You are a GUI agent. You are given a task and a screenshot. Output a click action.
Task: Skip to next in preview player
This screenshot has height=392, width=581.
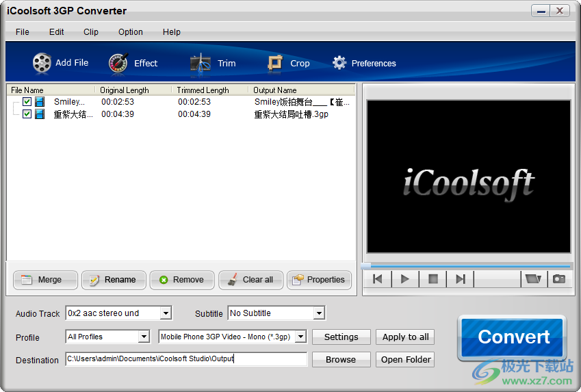coord(460,279)
